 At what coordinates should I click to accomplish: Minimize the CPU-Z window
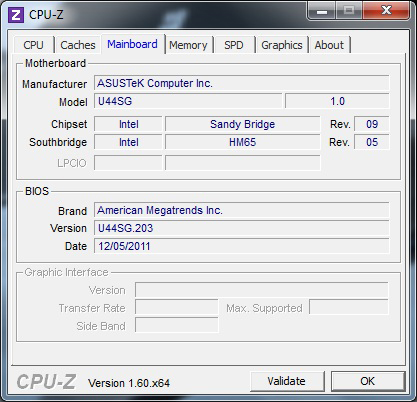pos(322,11)
